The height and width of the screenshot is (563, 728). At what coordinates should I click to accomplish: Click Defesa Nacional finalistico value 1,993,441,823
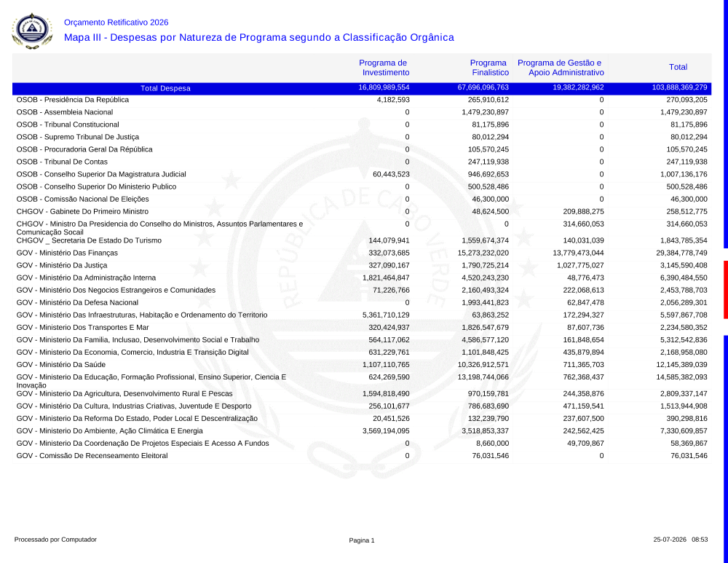coord(485,302)
